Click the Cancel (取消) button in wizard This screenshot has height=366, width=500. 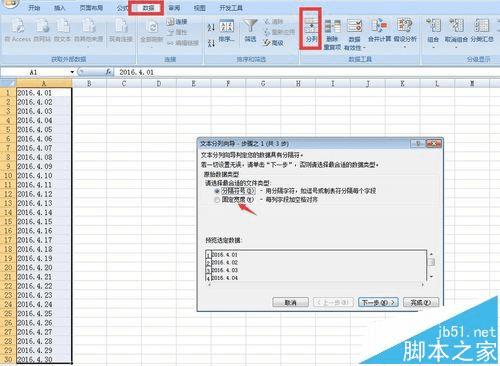pyautogui.click(x=291, y=303)
